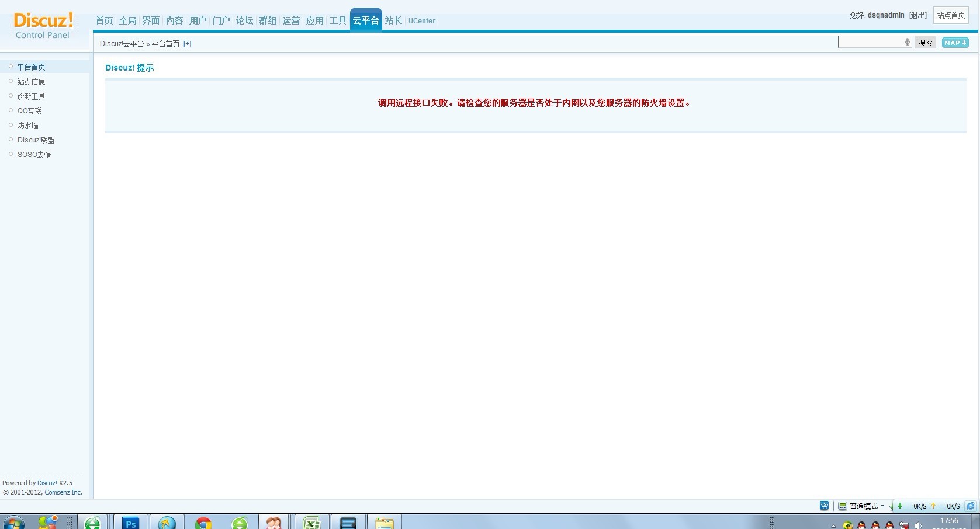
Task: Click the microphone icon in the search box
Action: (x=907, y=42)
